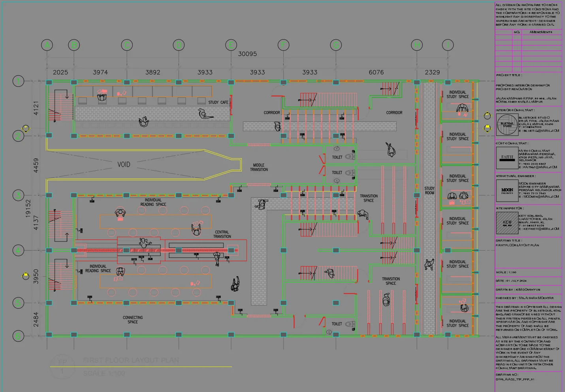The width and height of the screenshot is (565, 392).
Task: Click the DRAWING NO heading
Action: [x=507, y=375]
